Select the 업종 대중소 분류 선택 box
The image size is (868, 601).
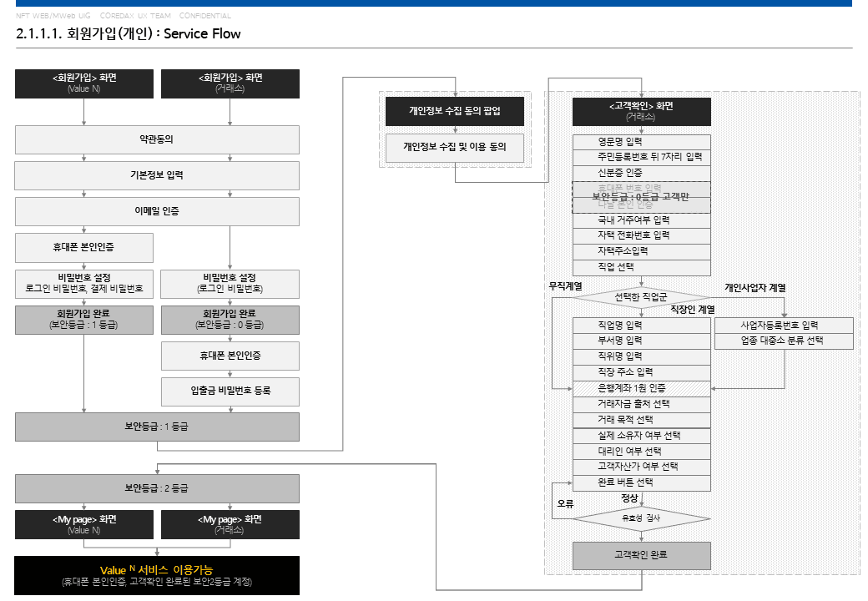click(784, 341)
